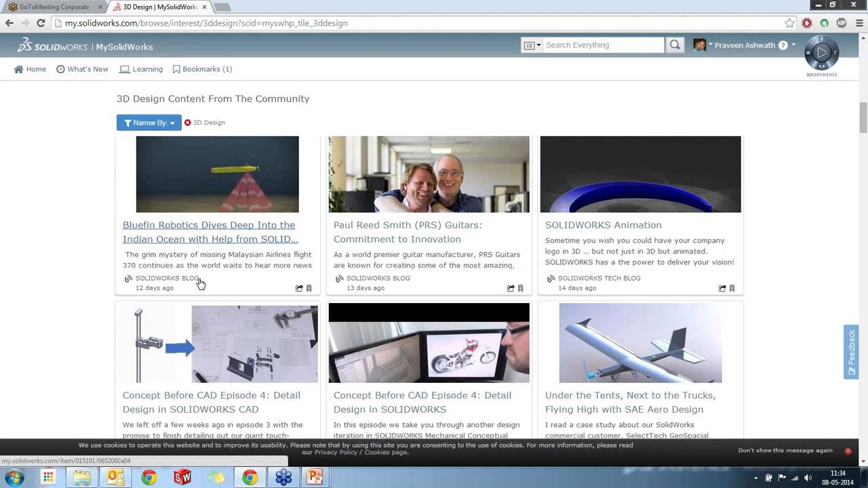
Task: Open the Privacy Policy / Cookies page
Action: (x=361, y=452)
